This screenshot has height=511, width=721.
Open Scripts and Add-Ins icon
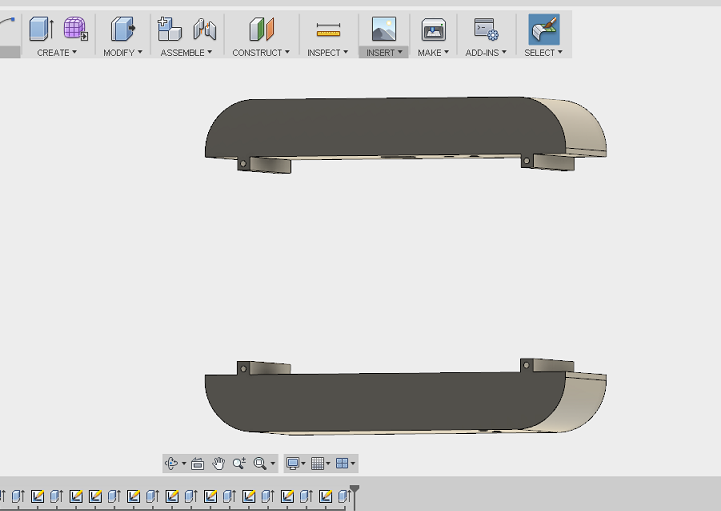[486, 29]
